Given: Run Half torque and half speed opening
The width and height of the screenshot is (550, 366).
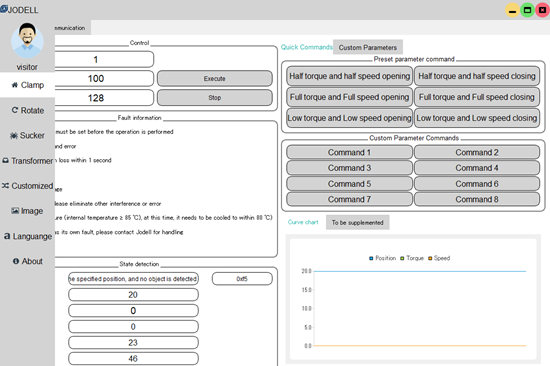Looking at the screenshot, I should [x=349, y=76].
